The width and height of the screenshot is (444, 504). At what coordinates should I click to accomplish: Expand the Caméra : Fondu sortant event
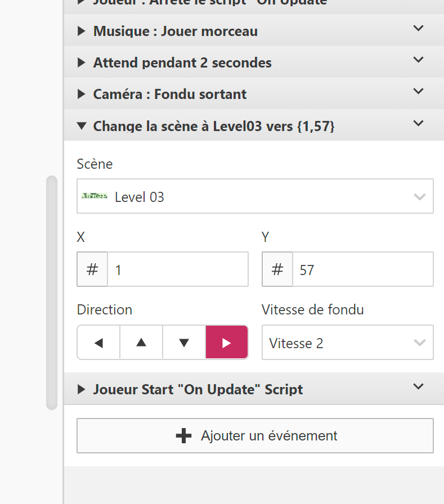[81, 94]
